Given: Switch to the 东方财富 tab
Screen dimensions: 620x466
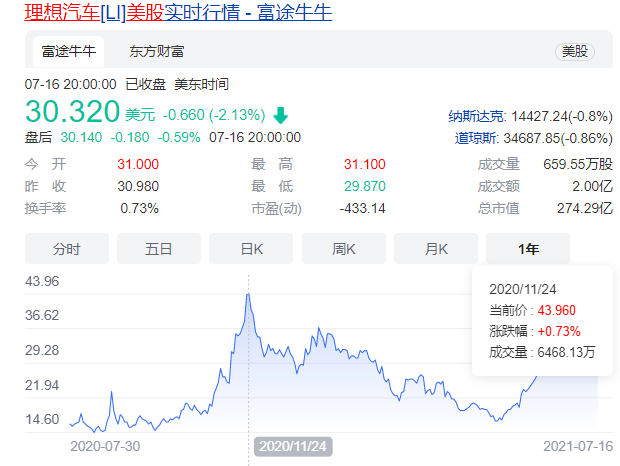Looking at the screenshot, I should (x=157, y=51).
